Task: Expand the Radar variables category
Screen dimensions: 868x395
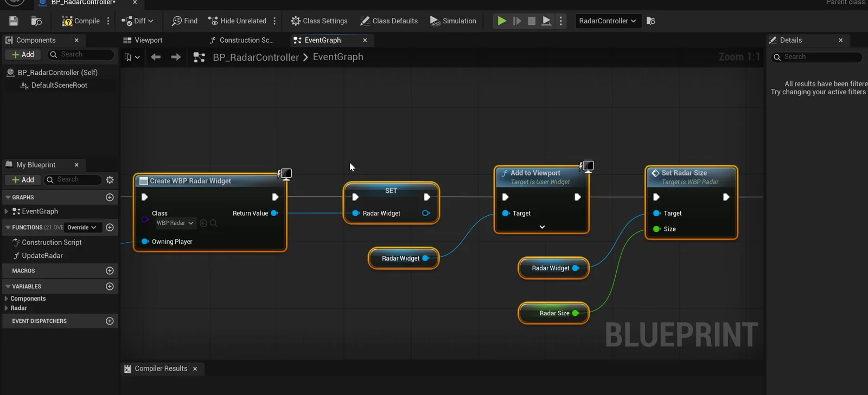Action: (x=6, y=308)
